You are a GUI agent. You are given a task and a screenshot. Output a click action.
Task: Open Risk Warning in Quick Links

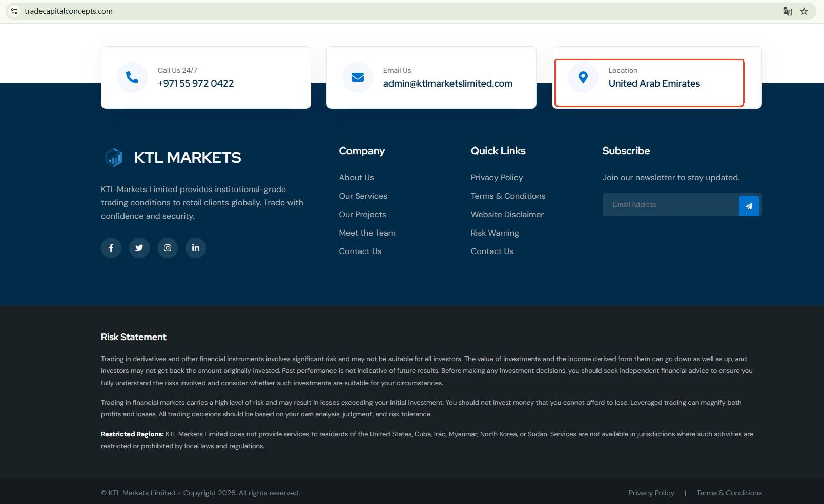(x=495, y=233)
